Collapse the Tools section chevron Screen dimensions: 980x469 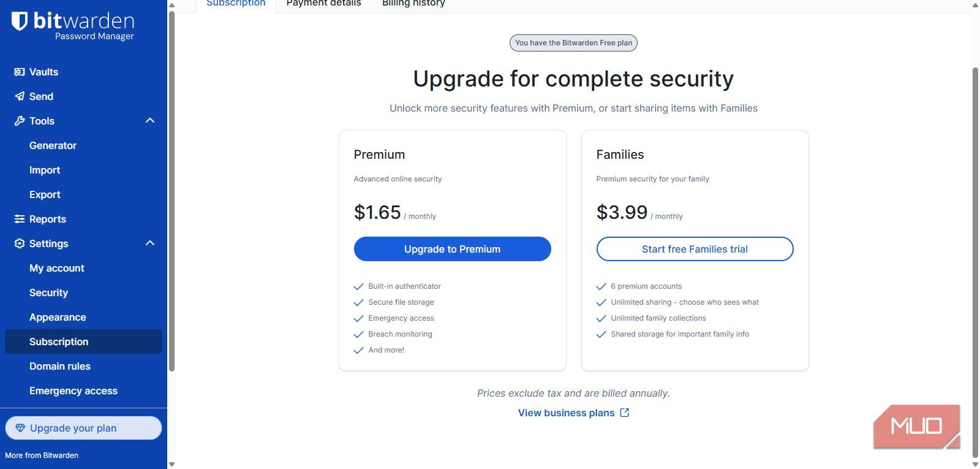click(x=150, y=121)
